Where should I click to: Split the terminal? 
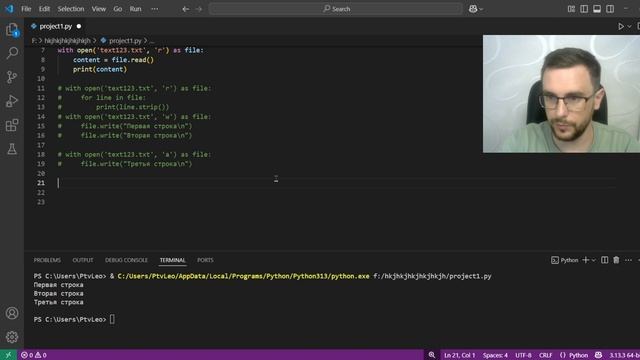point(604,260)
